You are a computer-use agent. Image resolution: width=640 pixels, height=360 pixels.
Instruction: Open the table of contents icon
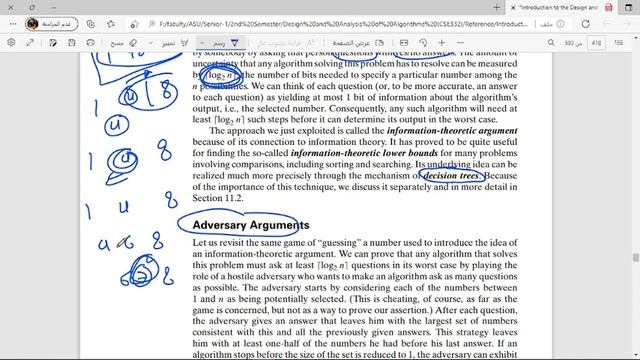tap(619, 42)
